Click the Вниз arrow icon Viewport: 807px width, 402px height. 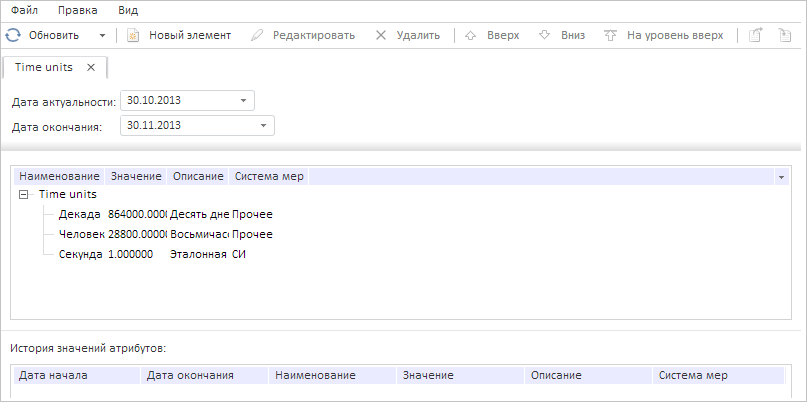[545, 35]
